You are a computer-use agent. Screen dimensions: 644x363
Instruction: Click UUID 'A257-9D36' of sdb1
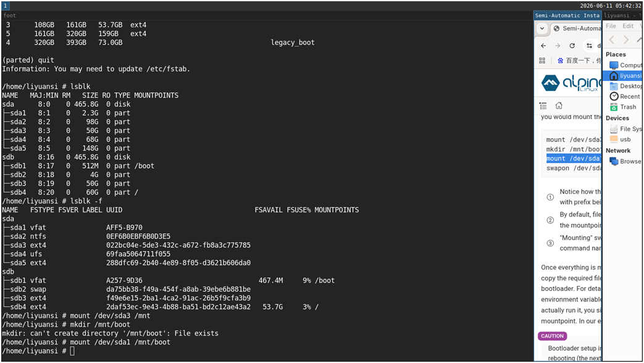pos(124,280)
